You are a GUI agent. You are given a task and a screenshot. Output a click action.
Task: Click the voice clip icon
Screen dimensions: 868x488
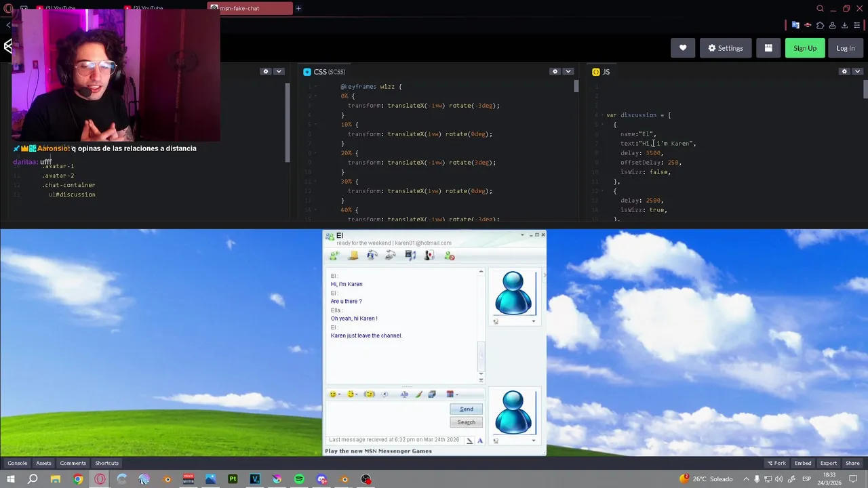[x=384, y=394]
